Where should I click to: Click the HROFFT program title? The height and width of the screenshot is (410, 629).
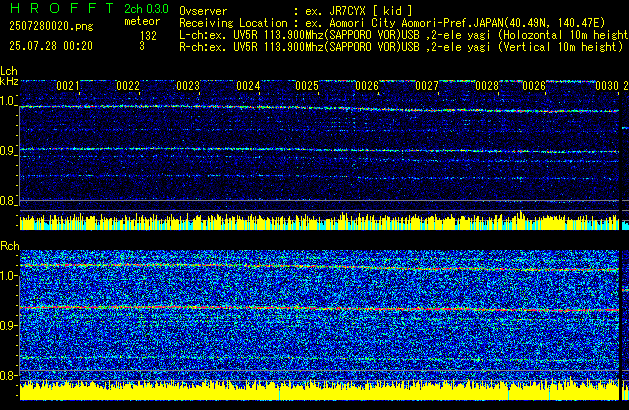62,8
